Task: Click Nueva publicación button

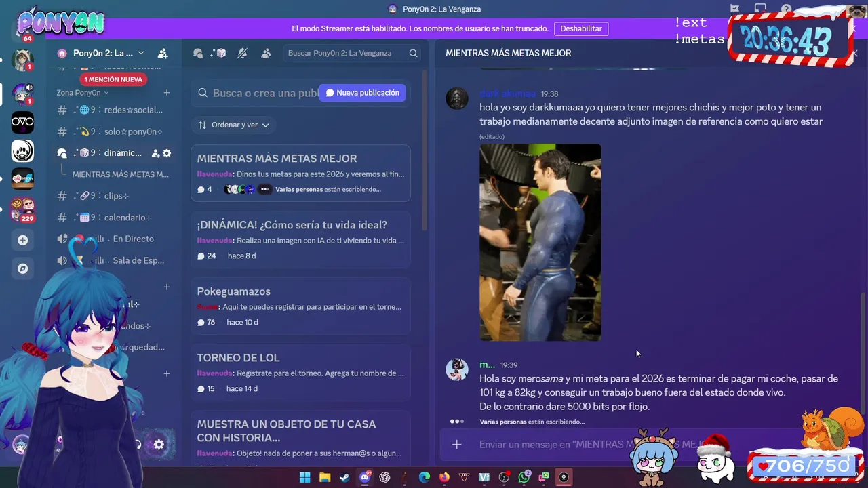Action: 362,93
